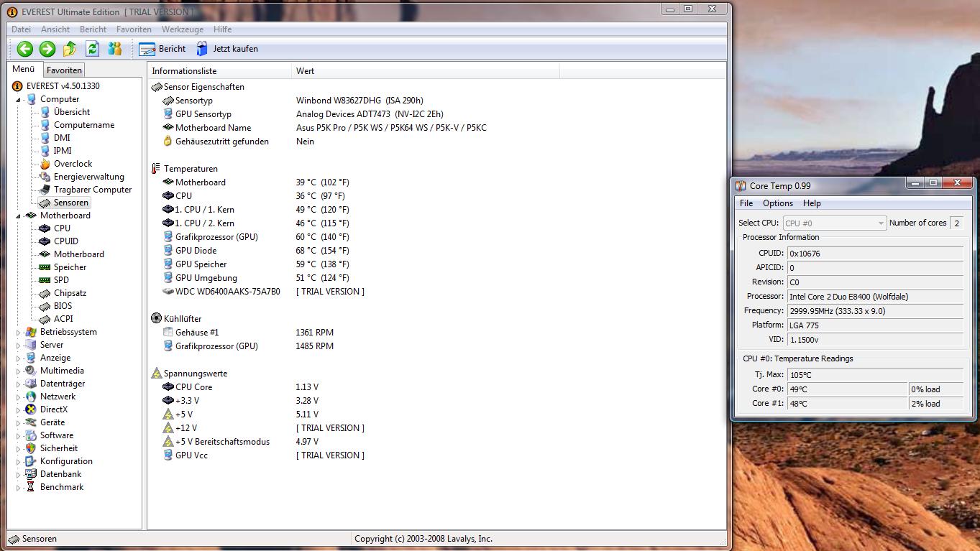The width and height of the screenshot is (980, 551).
Task: Open the IPMI tree entry
Action: click(63, 151)
